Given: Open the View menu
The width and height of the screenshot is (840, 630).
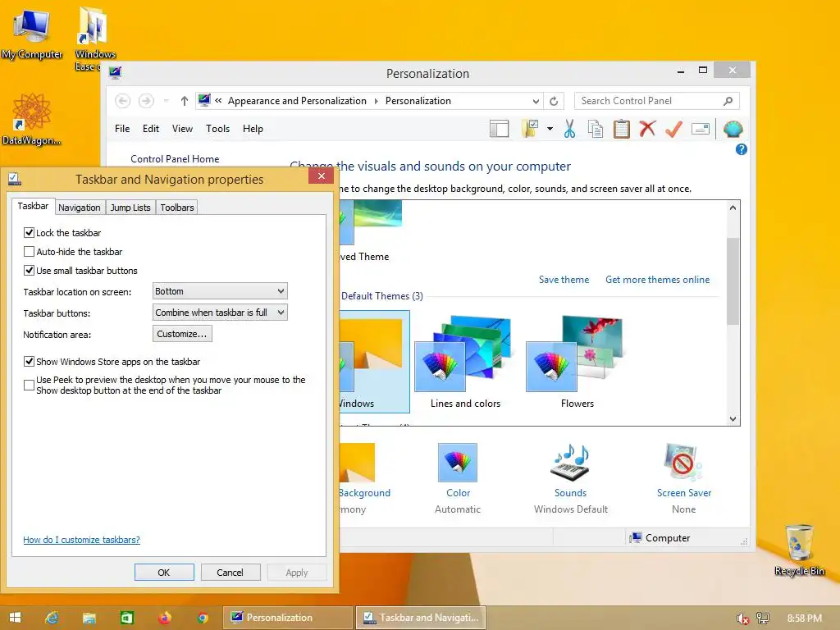Looking at the screenshot, I should pos(182,129).
